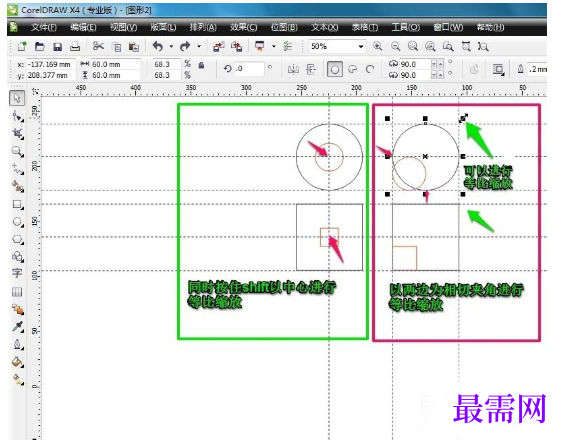Choose the full Ellipse shape mode
The width and height of the screenshot is (565, 440).
click(x=335, y=69)
